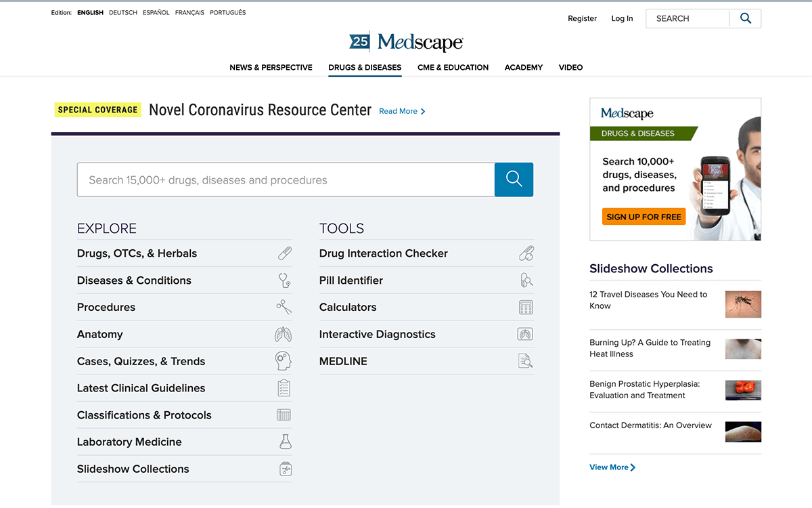The width and height of the screenshot is (812, 508).
Task: Open '12 Travel Diseases You Need to Know'
Action: [648, 300]
